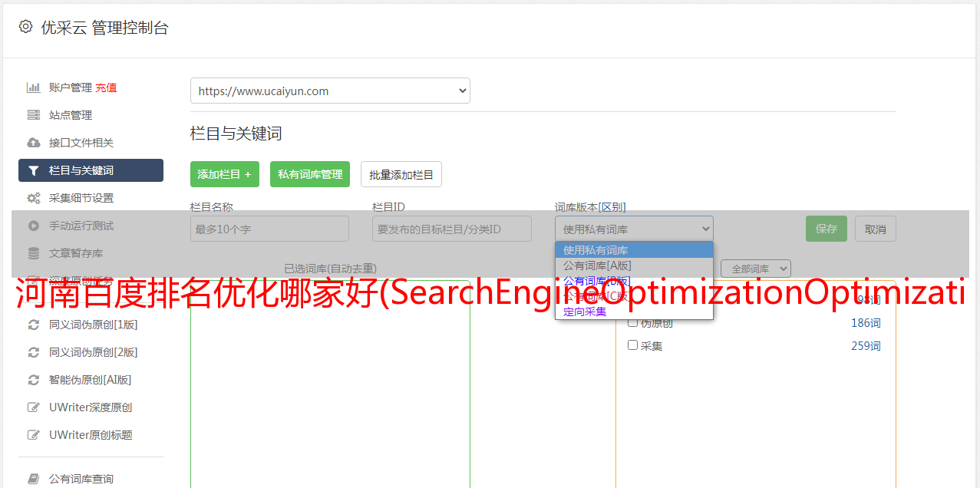Click the green 保存 button
Screen dimensions: 980x488
[827, 229]
